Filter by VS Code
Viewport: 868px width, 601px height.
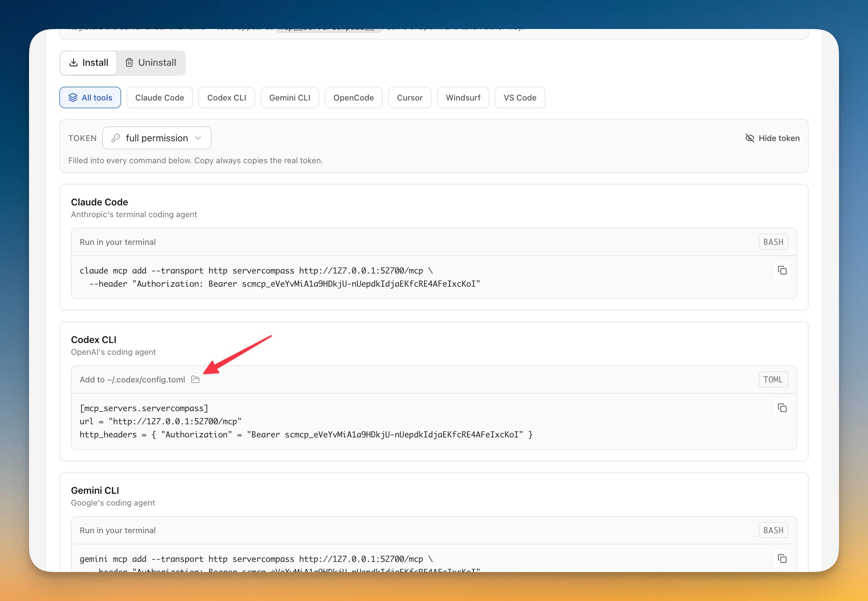(520, 97)
